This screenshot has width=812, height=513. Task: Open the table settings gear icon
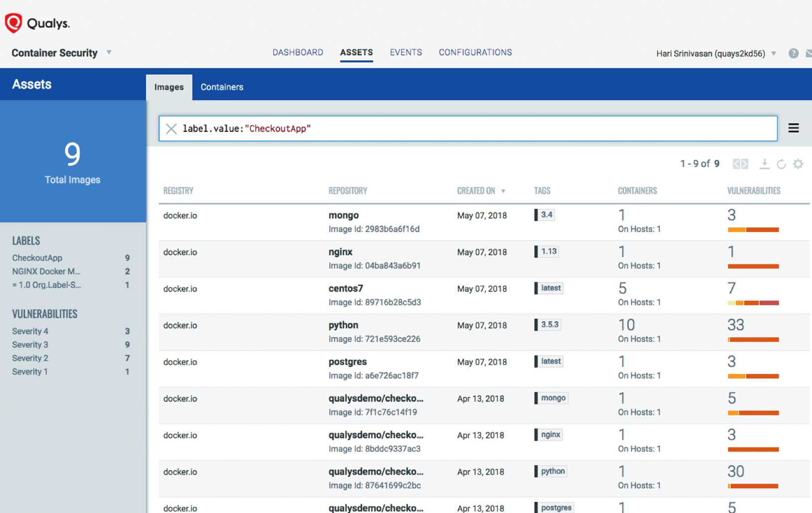(798, 164)
